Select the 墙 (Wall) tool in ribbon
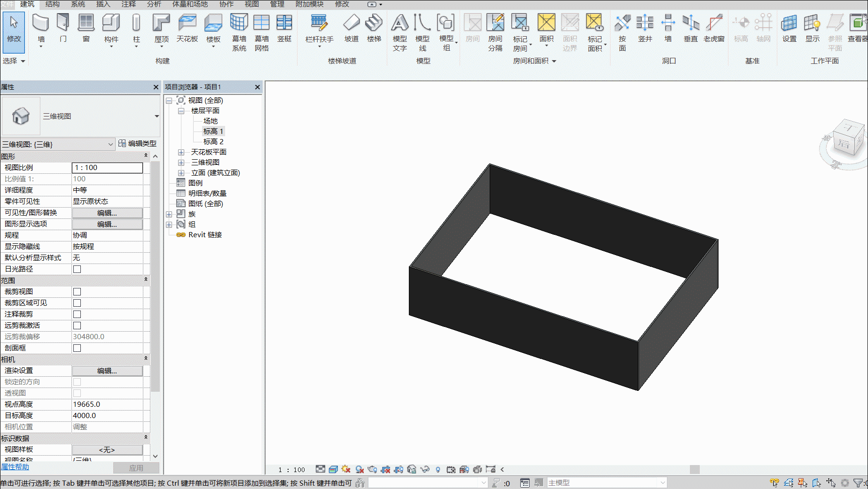 tap(41, 30)
